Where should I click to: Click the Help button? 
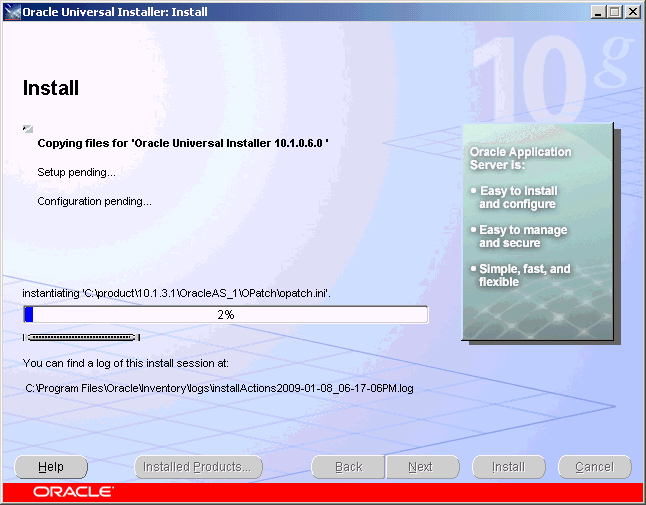51,467
